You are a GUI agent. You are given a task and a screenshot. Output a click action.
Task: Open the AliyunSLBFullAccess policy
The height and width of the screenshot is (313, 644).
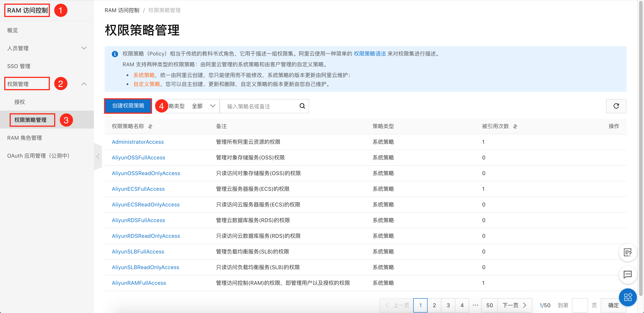click(138, 251)
